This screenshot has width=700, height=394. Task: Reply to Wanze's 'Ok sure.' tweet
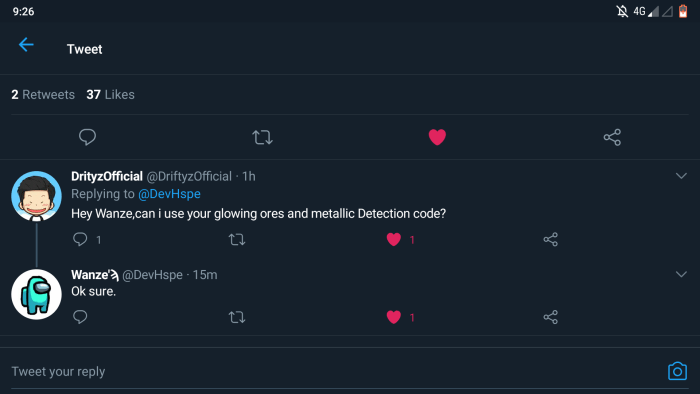80,317
